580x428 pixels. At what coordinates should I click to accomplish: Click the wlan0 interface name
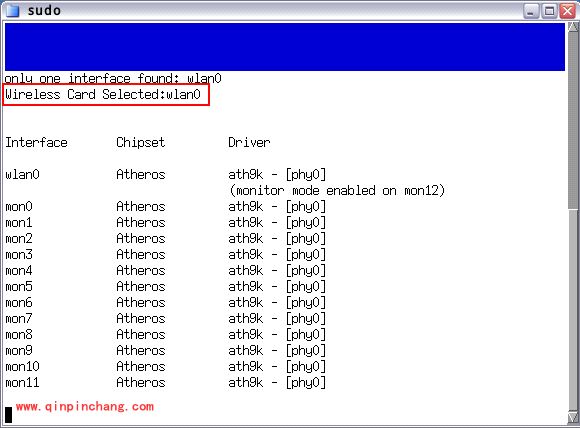(x=22, y=174)
